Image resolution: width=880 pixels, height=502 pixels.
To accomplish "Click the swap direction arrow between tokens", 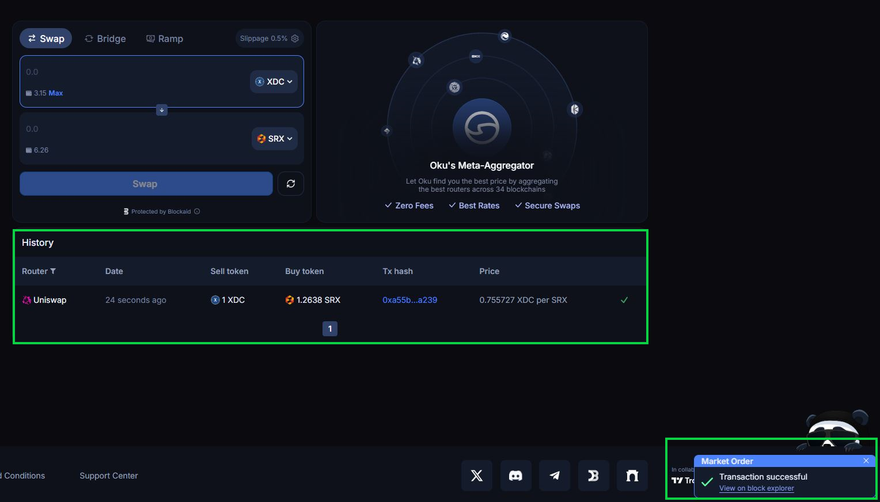I will (162, 110).
